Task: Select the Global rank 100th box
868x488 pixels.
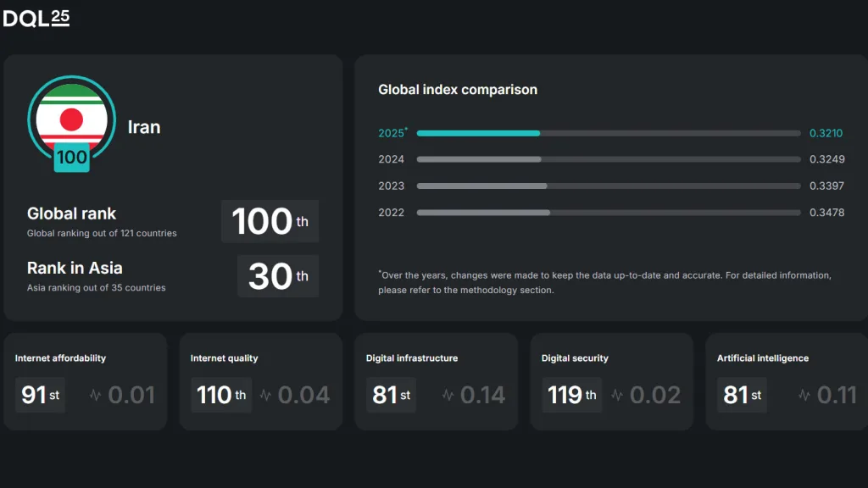Action: [x=270, y=221]
